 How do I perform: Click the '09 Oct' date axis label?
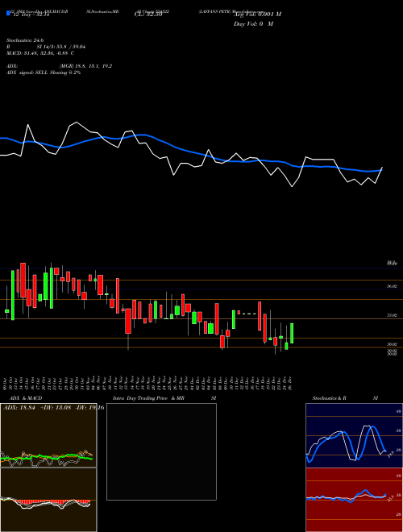click(6, 382)
